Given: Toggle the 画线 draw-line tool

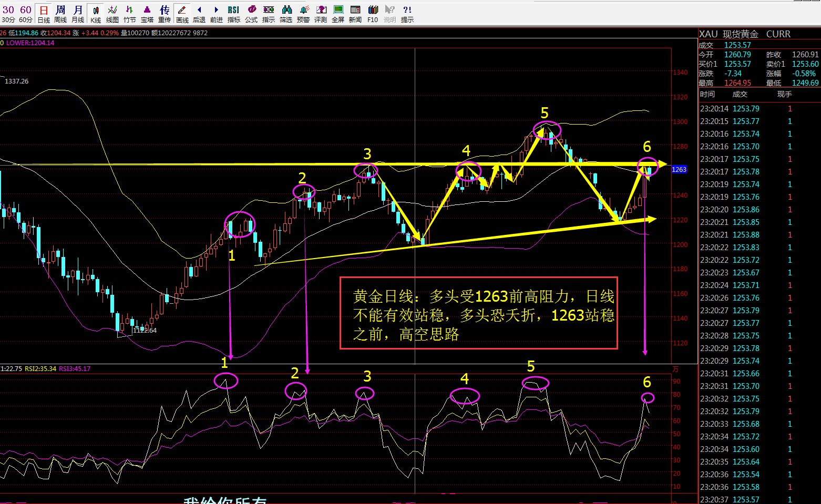Looking at the screenshot, I should [x=182, y=14].
